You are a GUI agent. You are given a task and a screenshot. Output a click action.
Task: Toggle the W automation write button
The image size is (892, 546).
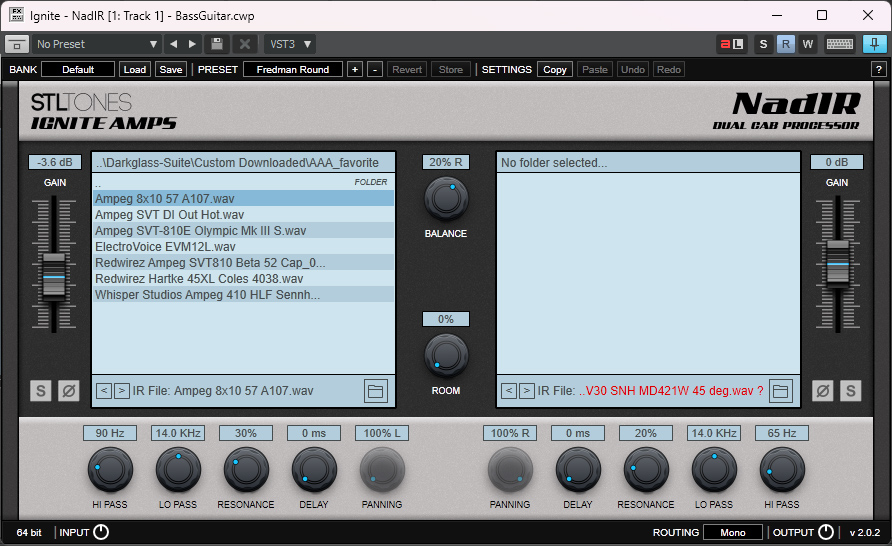[x=807, y=44]
